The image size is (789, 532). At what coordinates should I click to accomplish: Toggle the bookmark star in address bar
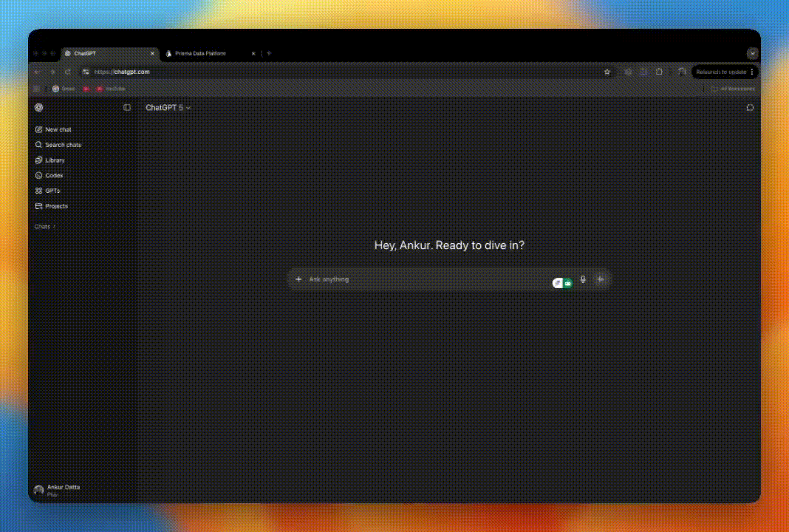[607, 72]
